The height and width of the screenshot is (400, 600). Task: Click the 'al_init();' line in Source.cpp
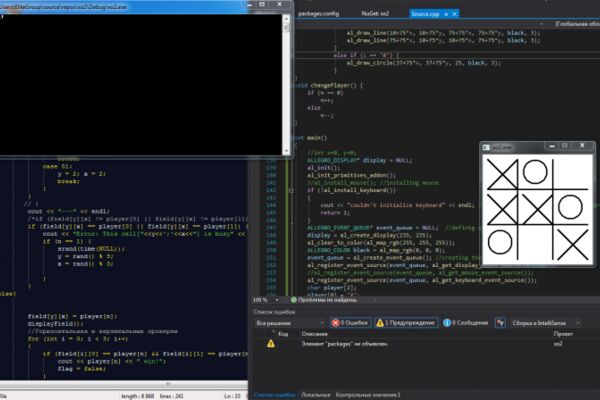click(x=323, y=168)
